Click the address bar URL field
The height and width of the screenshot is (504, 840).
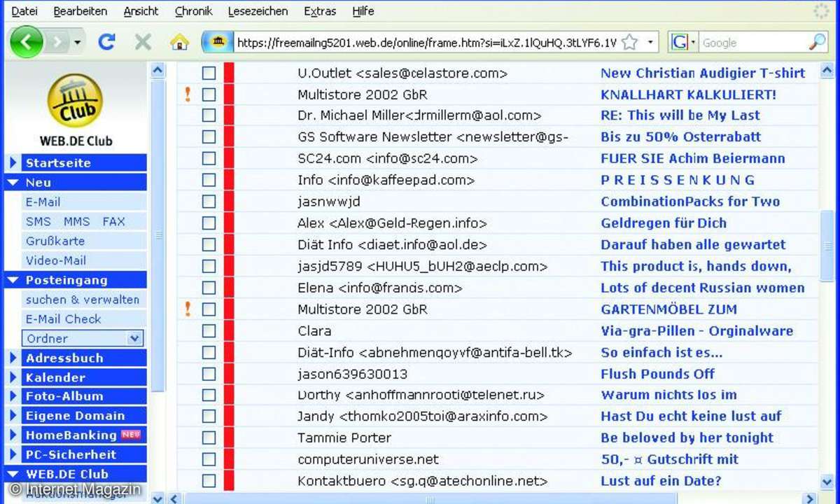tap(426, 43)
